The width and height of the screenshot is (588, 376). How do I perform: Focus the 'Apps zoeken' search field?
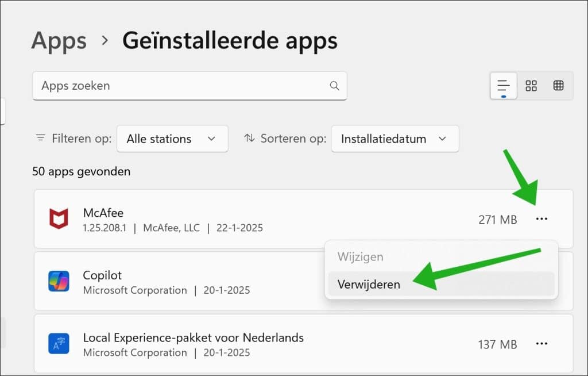189,86
